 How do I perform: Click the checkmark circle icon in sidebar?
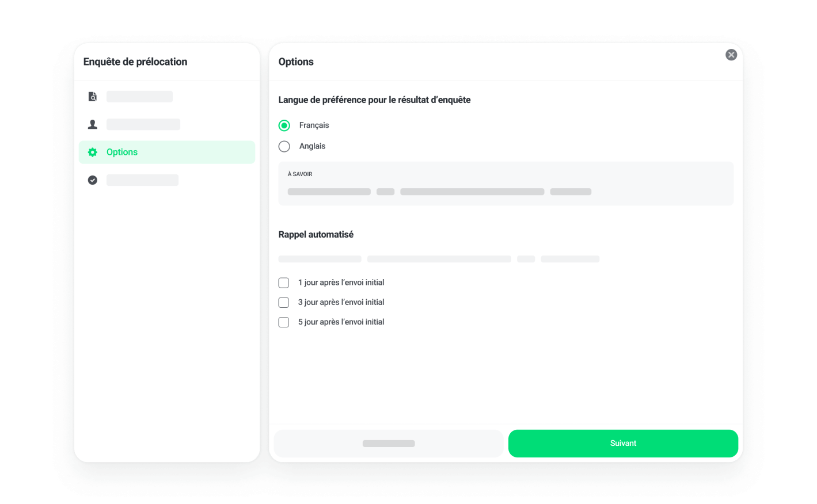point(92,180)
